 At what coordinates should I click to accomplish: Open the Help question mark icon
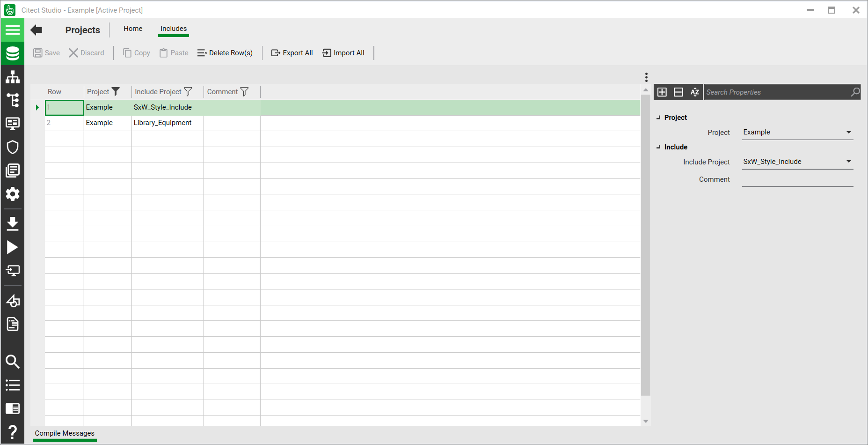point(13,432)
